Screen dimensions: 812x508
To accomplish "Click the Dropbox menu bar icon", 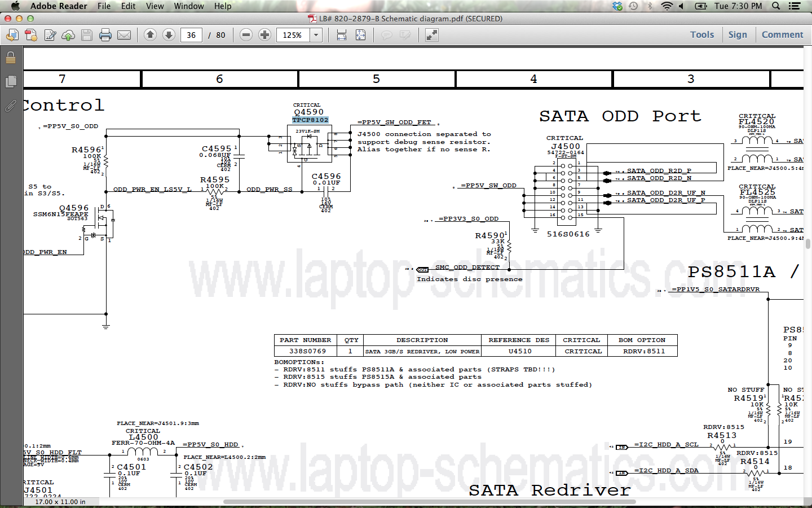I will [x=617, y=6].
